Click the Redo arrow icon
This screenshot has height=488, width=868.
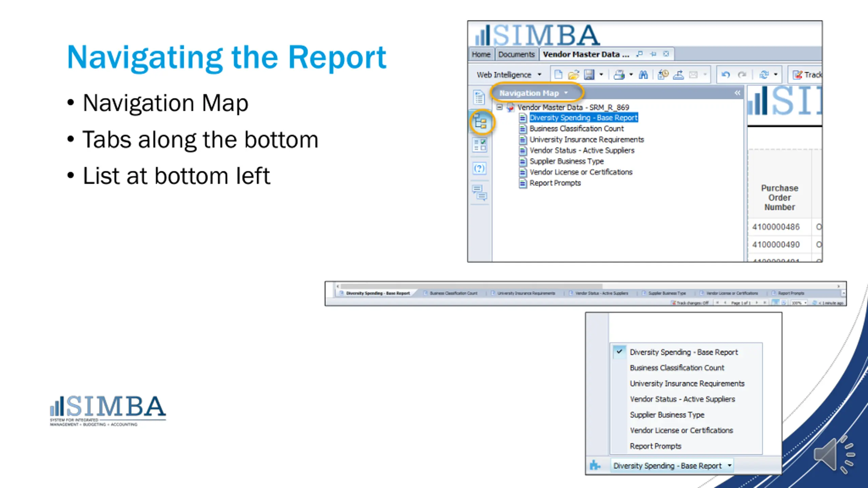742,75
